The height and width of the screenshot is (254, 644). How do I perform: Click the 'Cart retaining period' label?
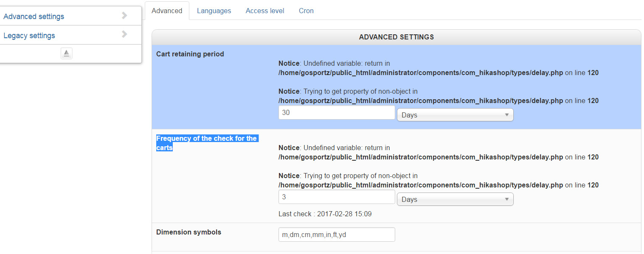pyautogui.click(x=190, y=54)
